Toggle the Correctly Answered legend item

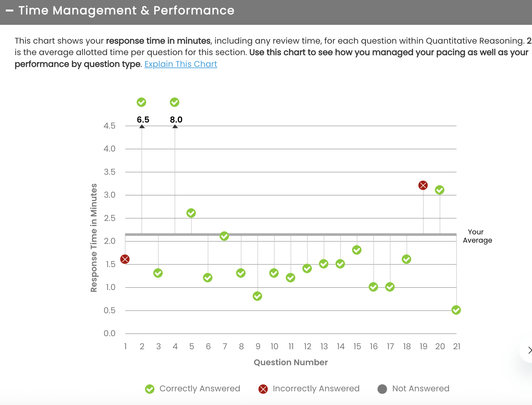click(x=193, y=389)
